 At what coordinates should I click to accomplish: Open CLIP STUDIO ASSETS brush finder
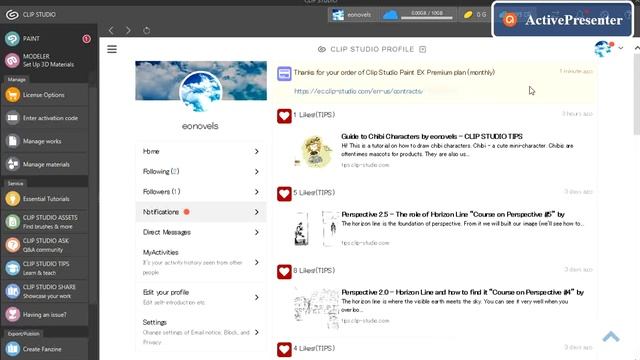click(45, 222)
